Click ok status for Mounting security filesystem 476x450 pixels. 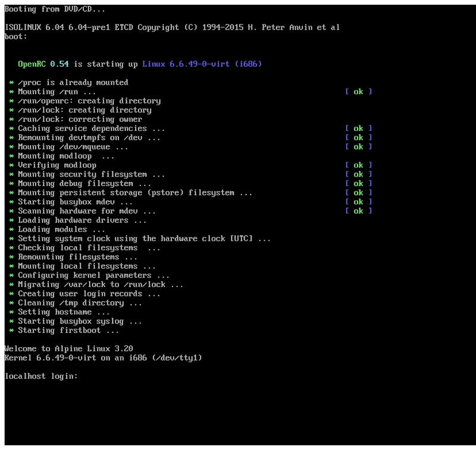(x=359, y=174)
